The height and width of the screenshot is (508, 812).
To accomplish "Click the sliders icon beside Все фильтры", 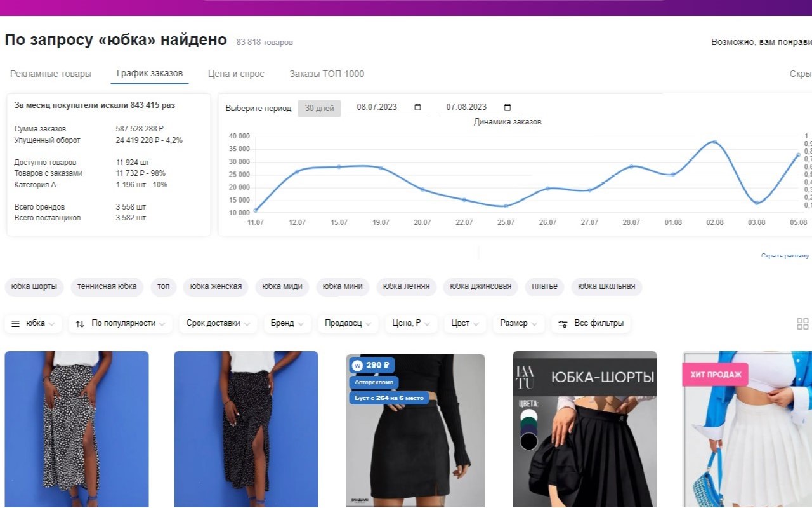I will 563,323.
